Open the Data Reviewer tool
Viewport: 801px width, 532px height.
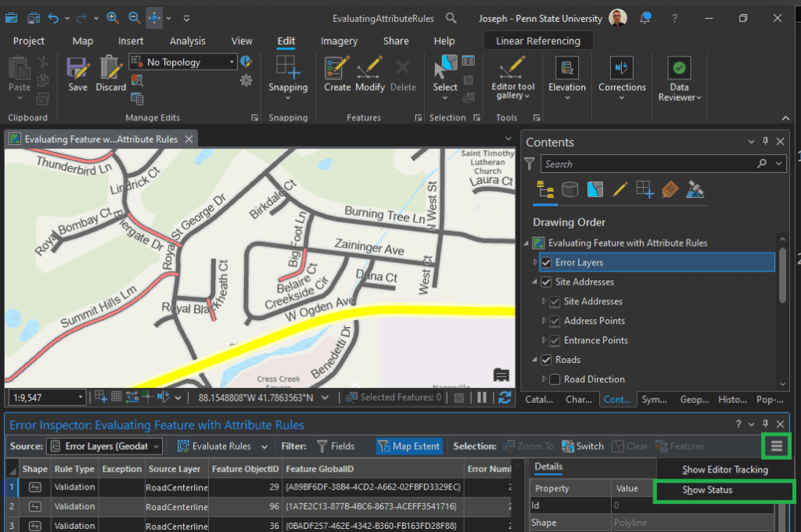pos(679,68)
